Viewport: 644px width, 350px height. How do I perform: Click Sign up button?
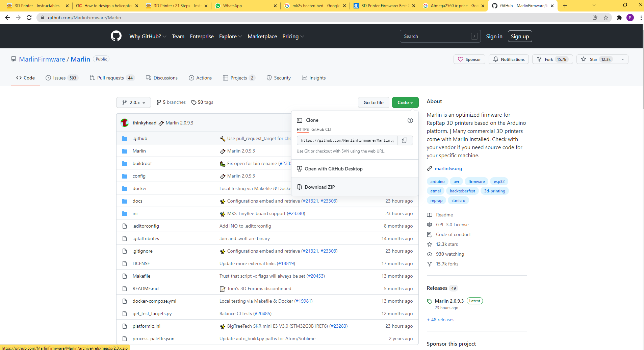[x=520, y=36]
